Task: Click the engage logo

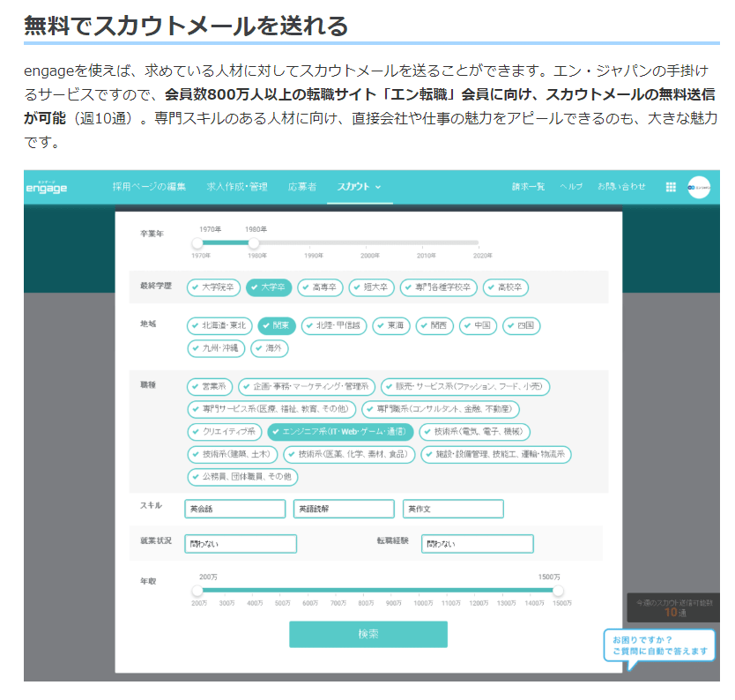Action: (47, 187)
